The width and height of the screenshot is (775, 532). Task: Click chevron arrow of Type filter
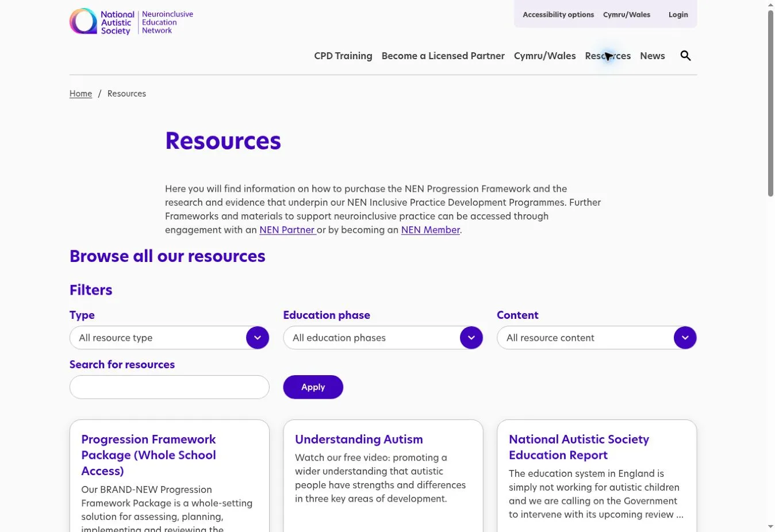(x=258, y=338)
